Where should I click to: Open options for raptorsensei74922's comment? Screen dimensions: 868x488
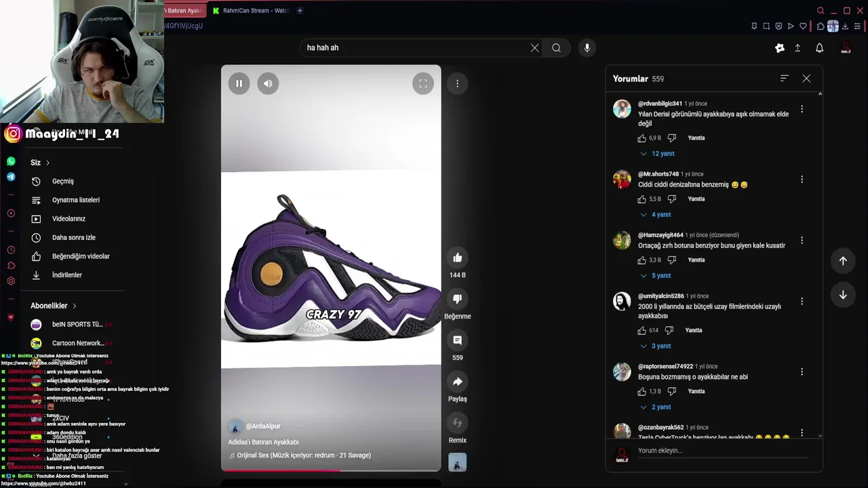pos(802,372)
